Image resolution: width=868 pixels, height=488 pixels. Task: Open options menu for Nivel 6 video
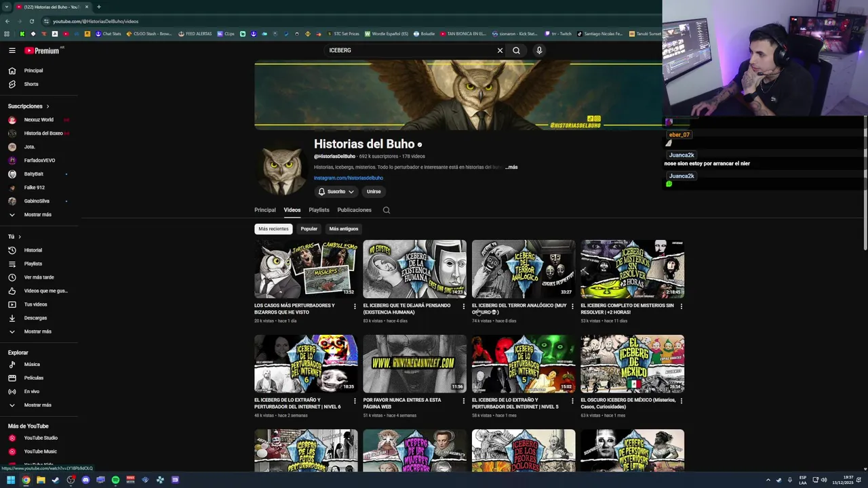355,401
